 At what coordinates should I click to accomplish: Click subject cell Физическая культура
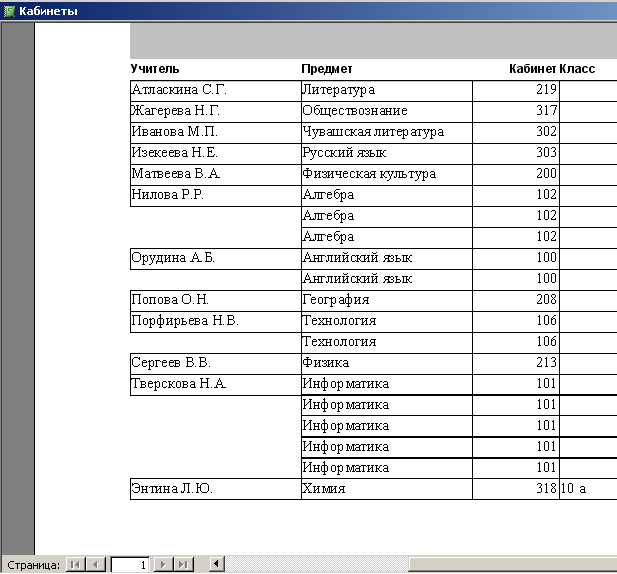click(x=387, y=175)
